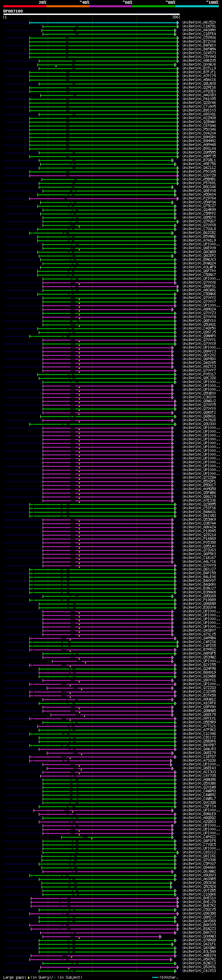This screenshot has height=980, width=222.
Task: Select the BP087109 query name label
Action: (x=13, y=11)
